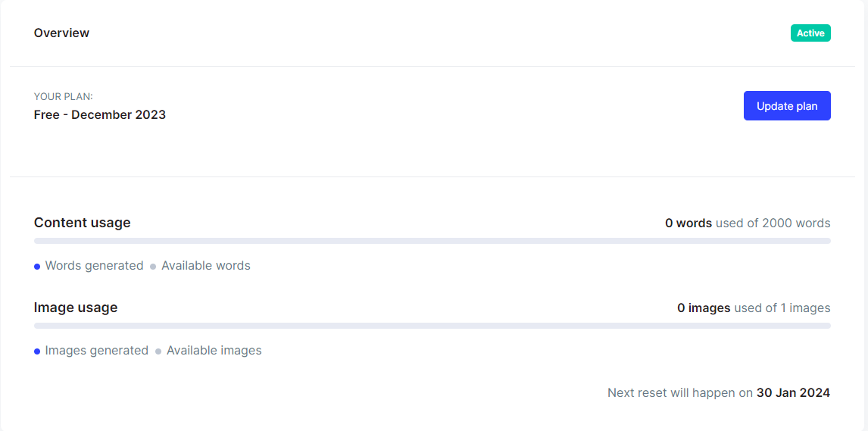
Task: Click the green Active status badge
Action: point(810,33)
